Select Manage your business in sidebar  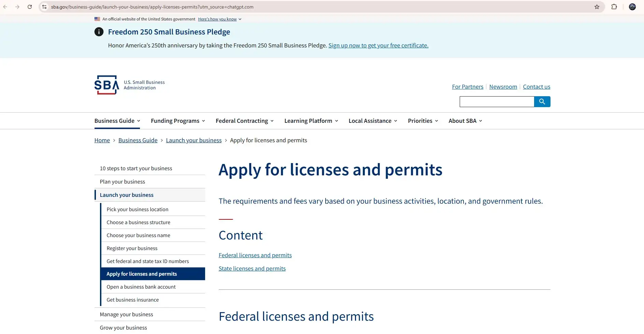click(x=150, y=315)
